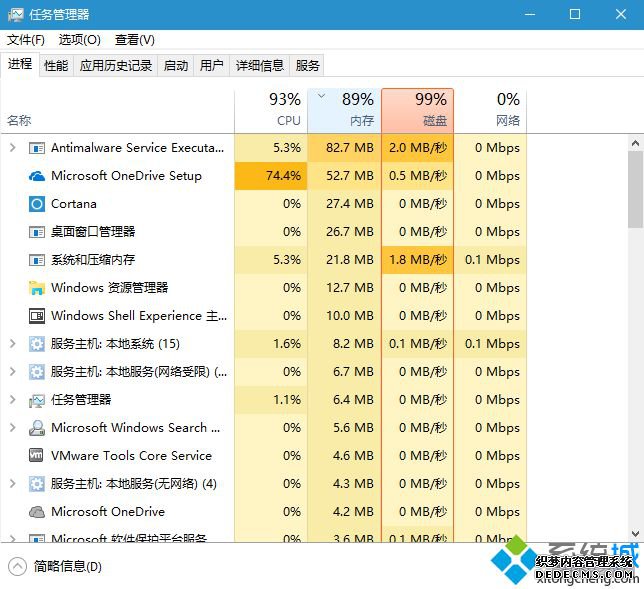This screenshot has height=589, width=644.
Task: Click the VMware Tools Core Service icon
Action: [37, 456]
